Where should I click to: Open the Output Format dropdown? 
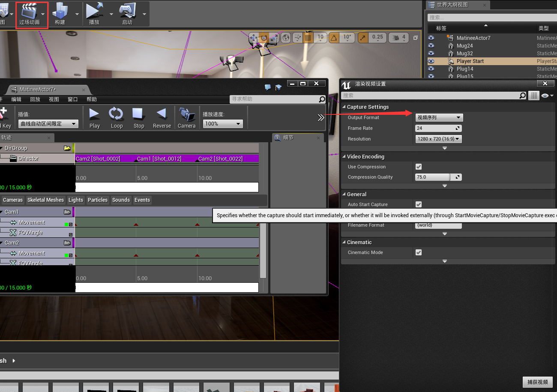[x=439, y=117]
